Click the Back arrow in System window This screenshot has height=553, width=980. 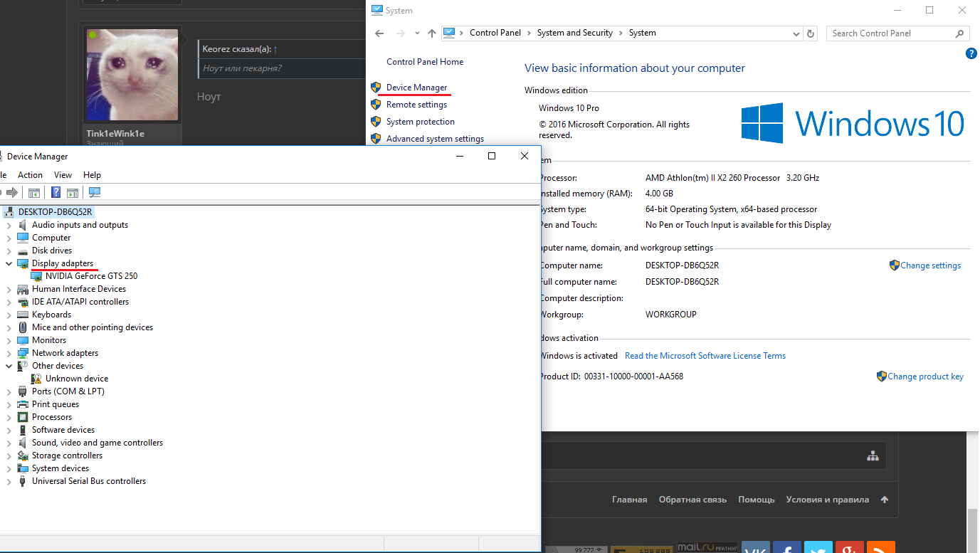coord(380,33)
